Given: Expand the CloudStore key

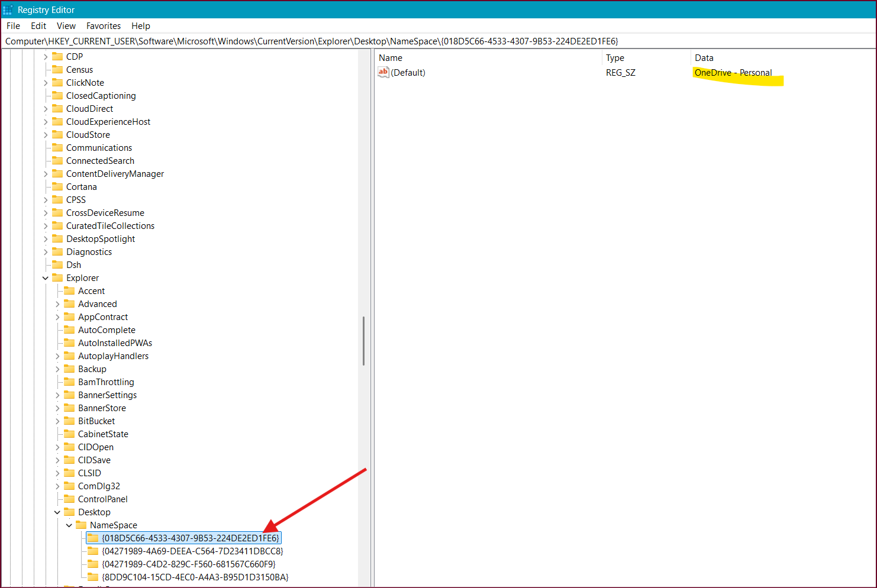Looking at the screenshot, I should (46, 135).
